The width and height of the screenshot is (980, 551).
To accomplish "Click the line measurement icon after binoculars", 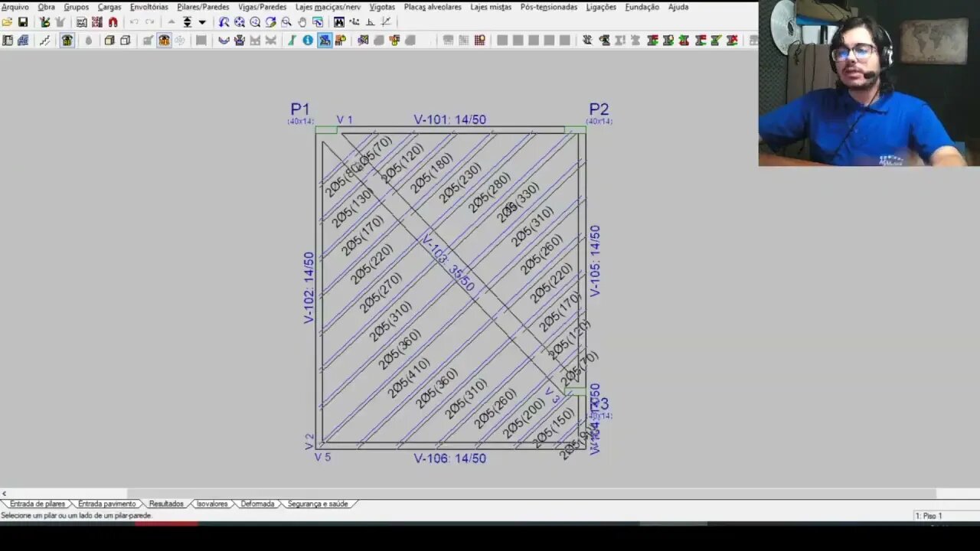I will point(354,22).
